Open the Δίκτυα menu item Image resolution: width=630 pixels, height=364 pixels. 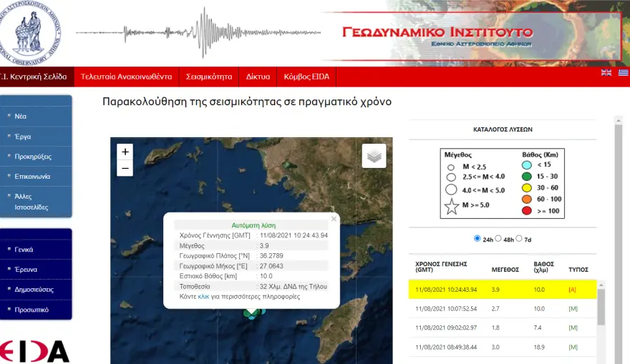tap(258, 77)
